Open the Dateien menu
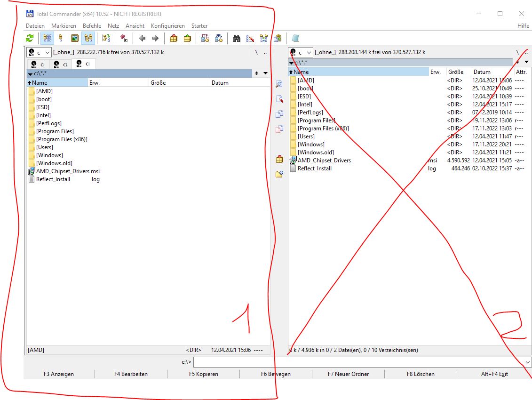The image size is (532, 400). pyautogui.click(x=35, y=26)
